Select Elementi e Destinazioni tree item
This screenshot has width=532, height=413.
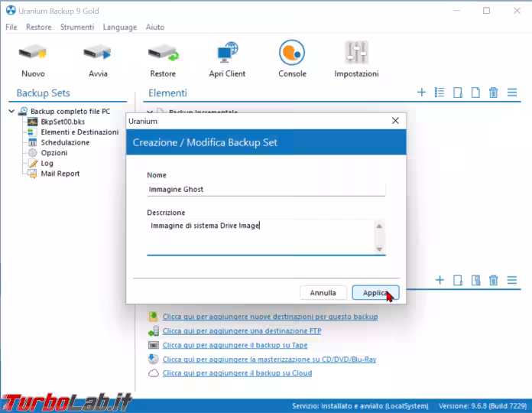[79, 132]
